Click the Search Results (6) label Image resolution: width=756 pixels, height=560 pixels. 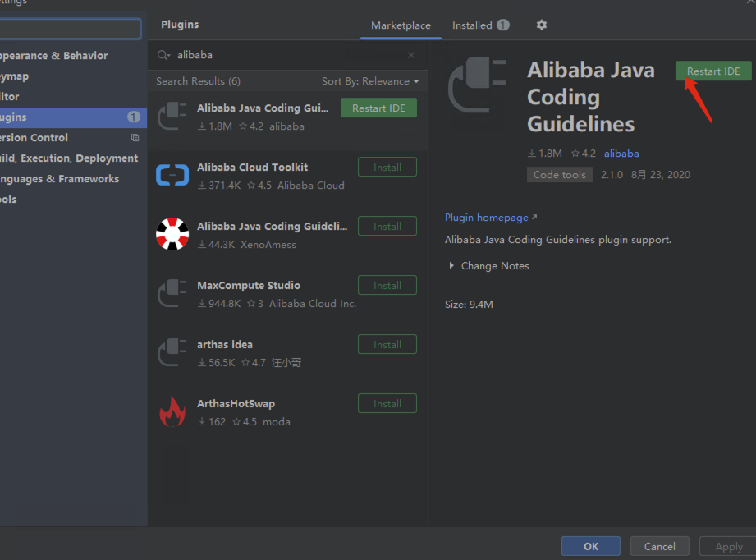198,81
